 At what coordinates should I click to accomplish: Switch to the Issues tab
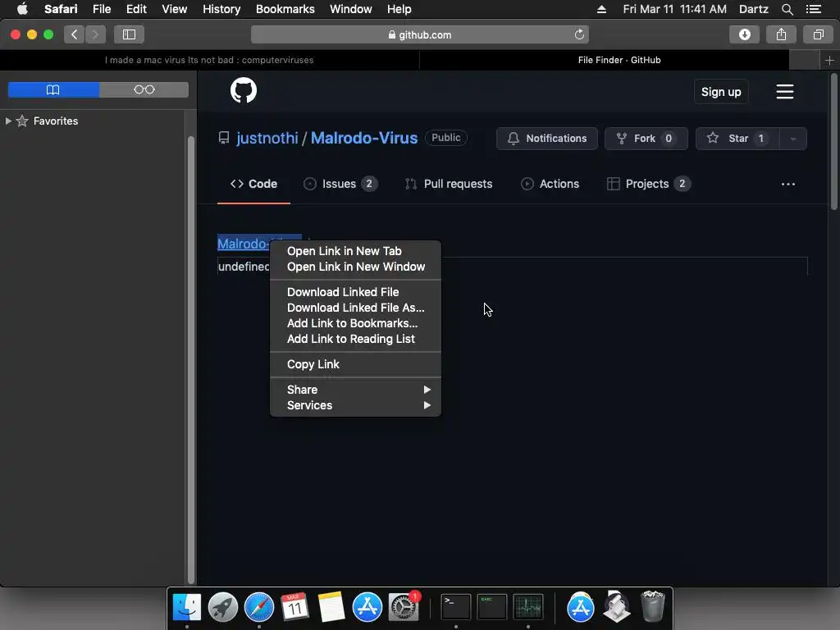[340, 184]
